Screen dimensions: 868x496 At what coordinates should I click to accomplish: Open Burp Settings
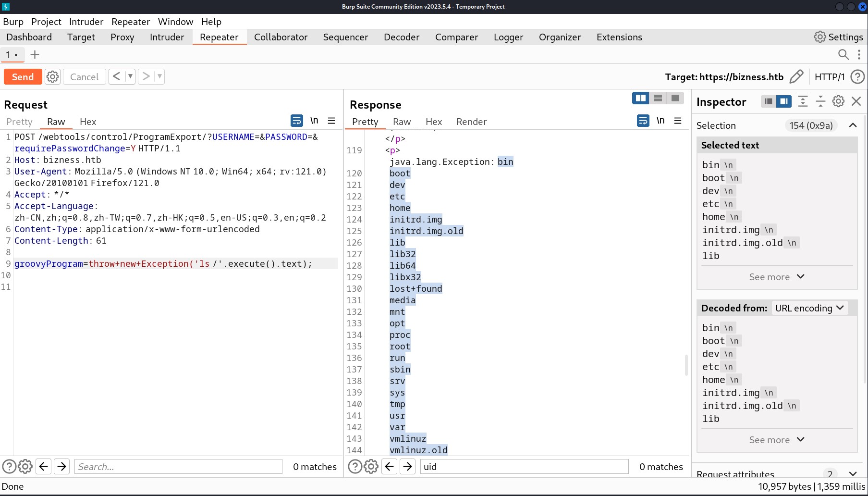tap(839, 37)
